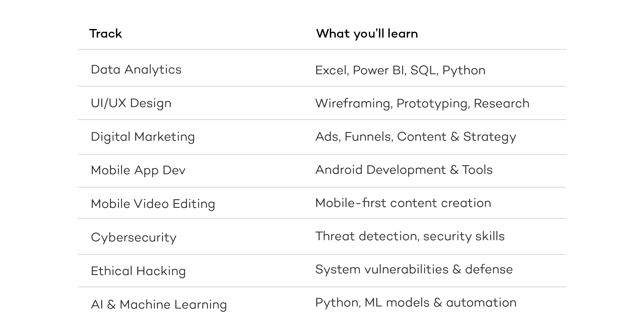Click the word Python in Data Analytics row
644x315 pixels.
pyautogui.click(x=464, y=71)
